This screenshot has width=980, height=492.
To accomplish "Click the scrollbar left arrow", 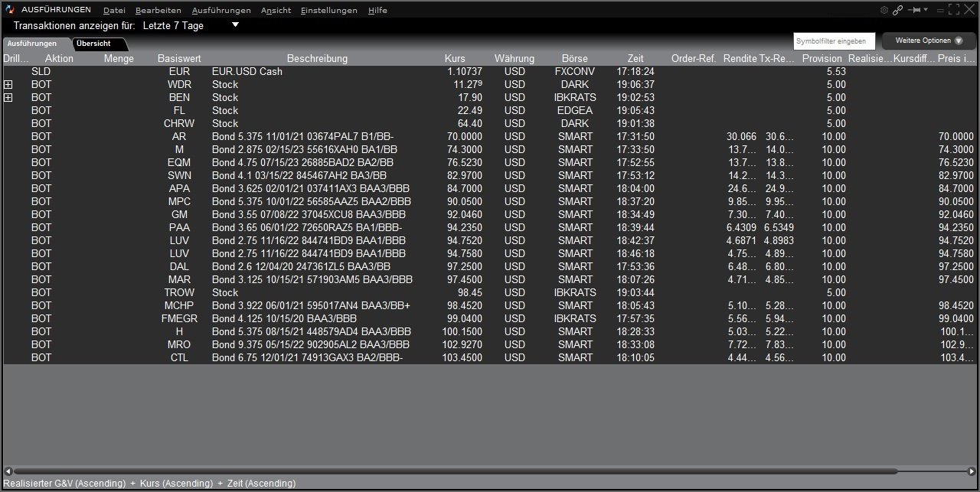I will pyautogui.click(x=8, y=471).
